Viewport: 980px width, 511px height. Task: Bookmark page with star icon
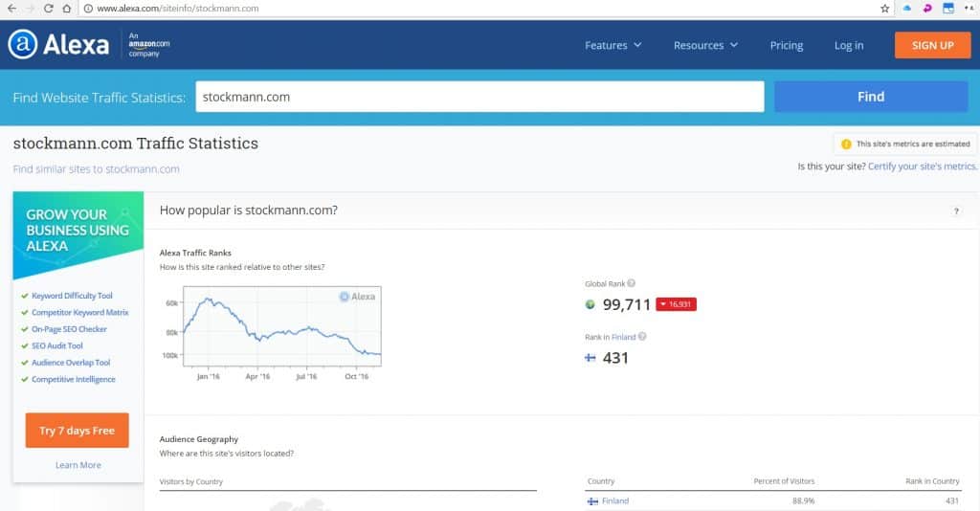click(884, 8)
